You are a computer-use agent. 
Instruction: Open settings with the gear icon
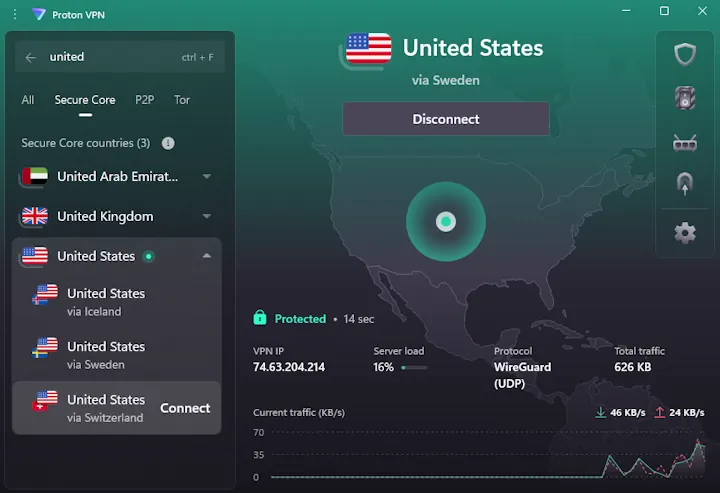(x=685, y=233)
